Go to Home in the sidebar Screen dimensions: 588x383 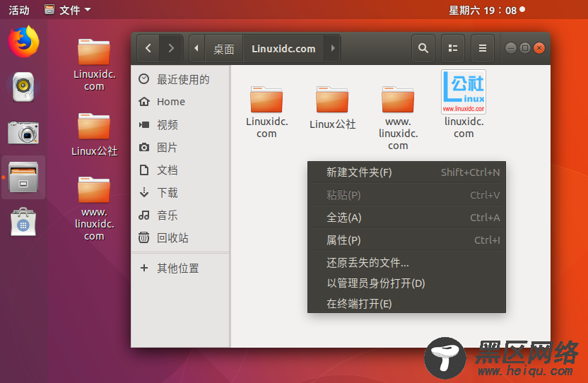click(180, 102)
